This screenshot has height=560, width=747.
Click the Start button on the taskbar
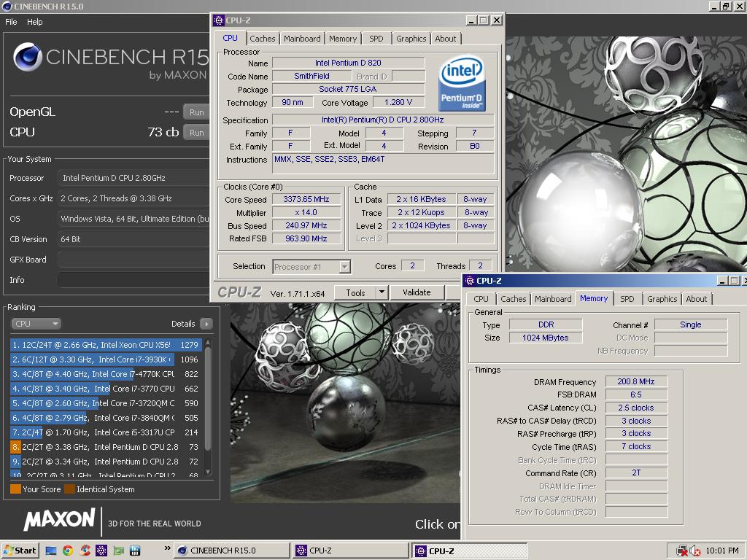pos(20,551)
